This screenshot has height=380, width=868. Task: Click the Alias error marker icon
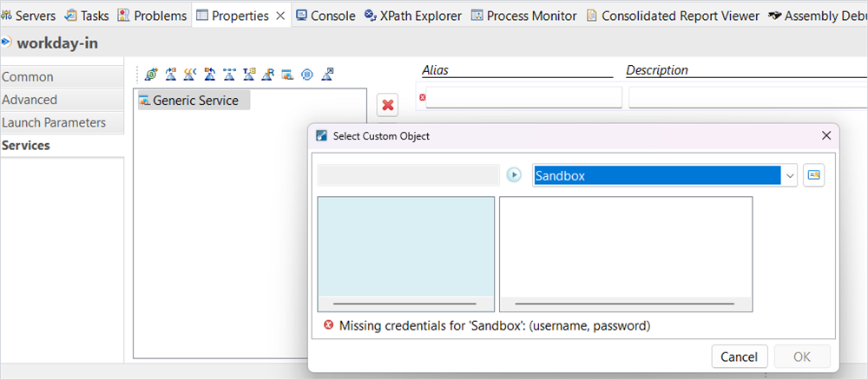tap(423, 97)
